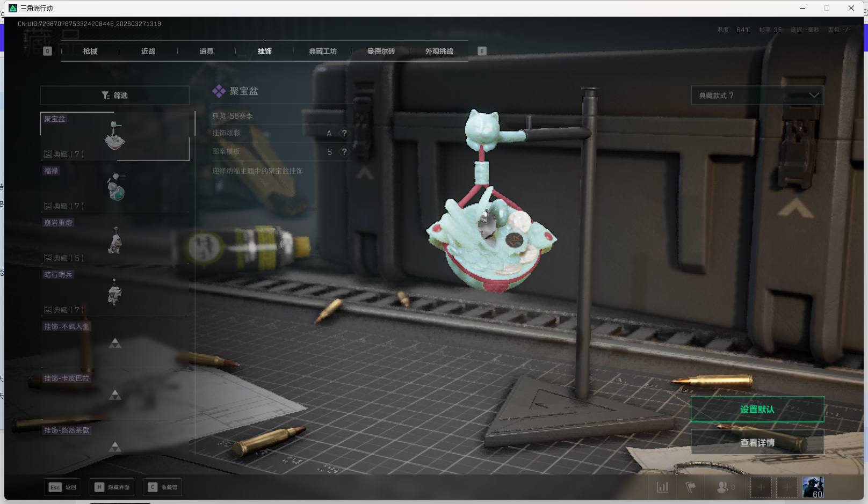Screen dimensions: 868x504
Task: Click the placeholder triangle icon under 挂饰-卡皮巴拉
Action: (x=115, y=395)
